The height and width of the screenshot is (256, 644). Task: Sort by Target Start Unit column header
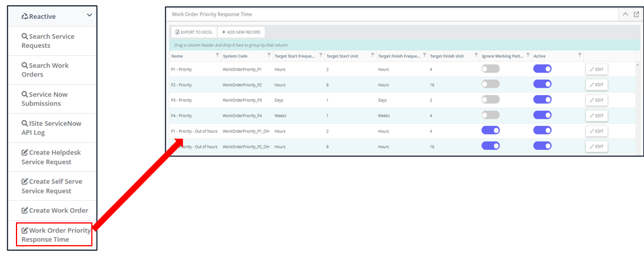click(343, 56)
